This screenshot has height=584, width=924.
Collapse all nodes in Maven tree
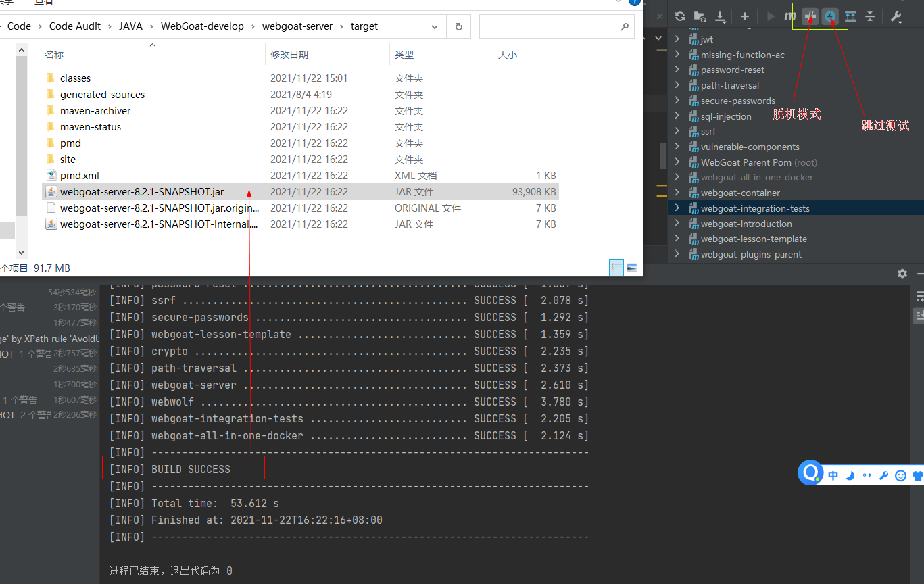[x=870, y=16]
